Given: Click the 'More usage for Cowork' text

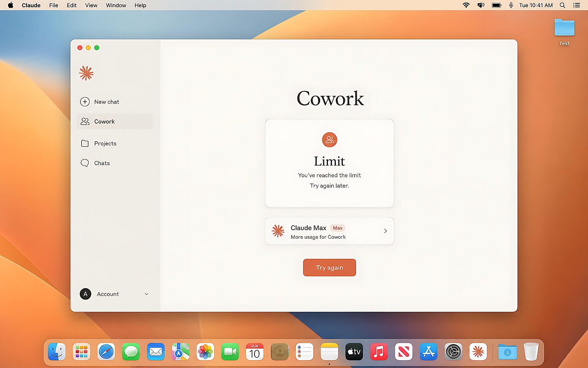Looking at the screenshot, I should (318, 237).
